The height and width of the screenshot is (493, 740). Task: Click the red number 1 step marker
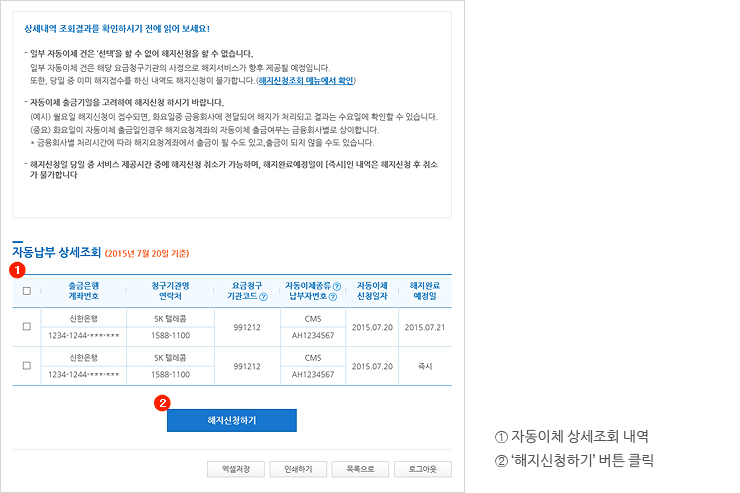(x=15, y=270)
